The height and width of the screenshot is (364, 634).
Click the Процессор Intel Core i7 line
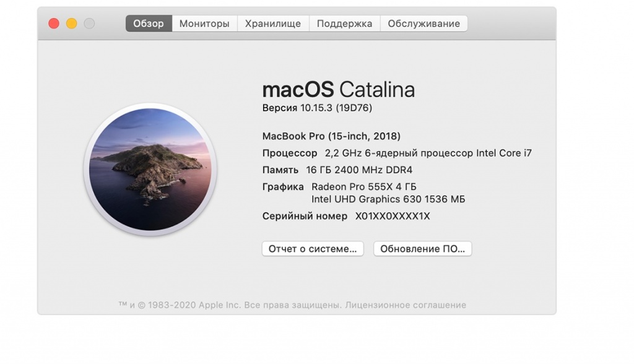pos(397,154)
